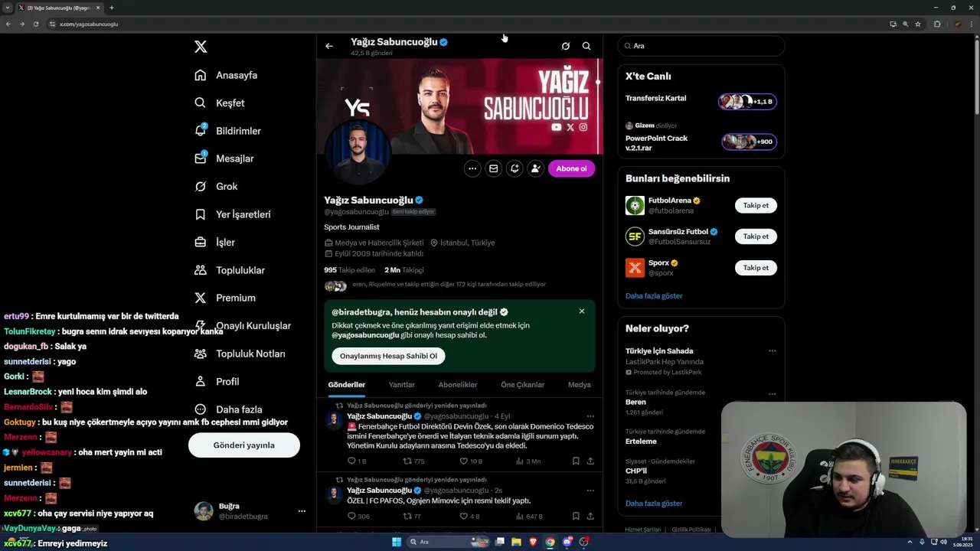
Task: Share the Tedesco post
Action: (x=590, y=461)
